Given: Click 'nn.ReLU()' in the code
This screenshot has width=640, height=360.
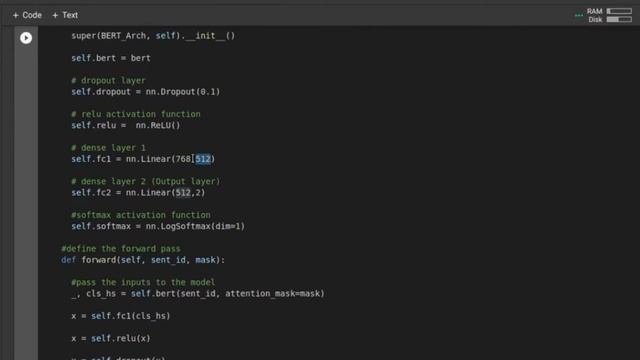Looking at the screenshot, I should [158, 125].
